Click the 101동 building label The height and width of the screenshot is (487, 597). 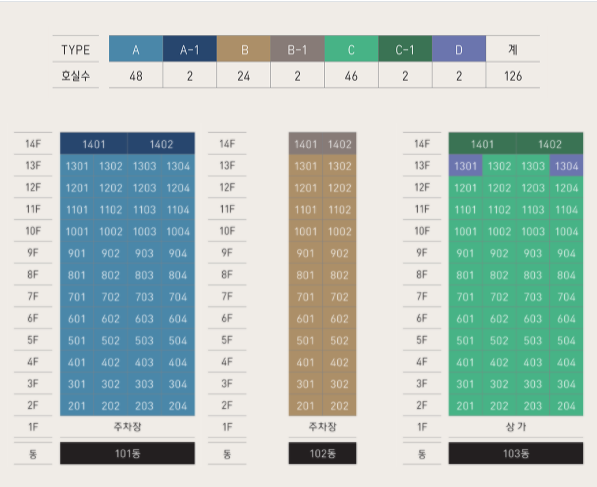[128, 453]
